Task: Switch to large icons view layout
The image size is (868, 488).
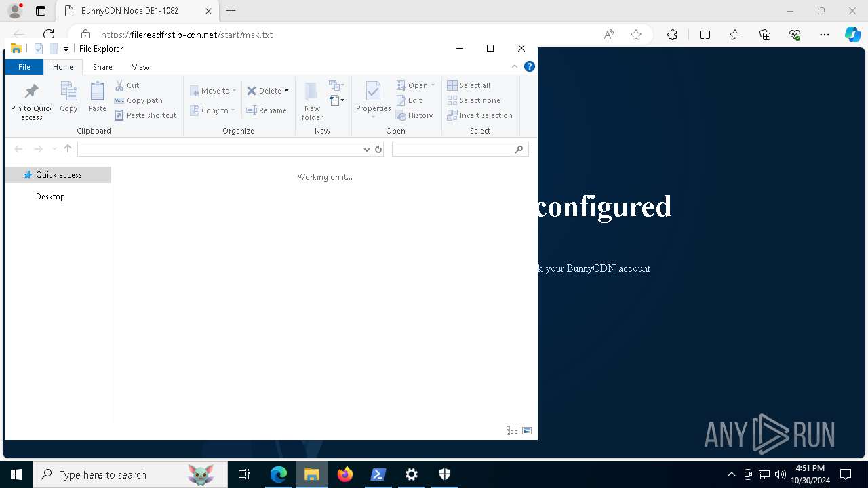Action: (x=527, y=430)
